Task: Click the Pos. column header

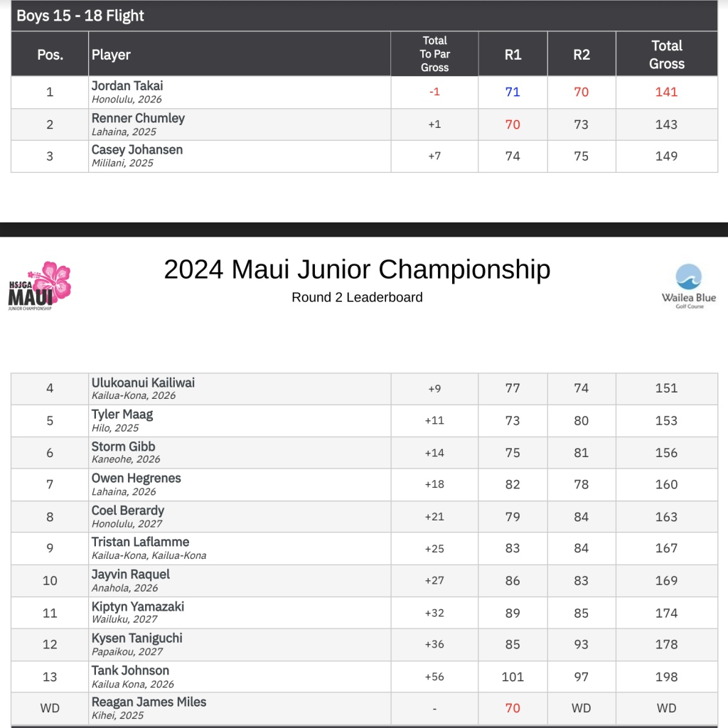Action: [x=50, y=55]
